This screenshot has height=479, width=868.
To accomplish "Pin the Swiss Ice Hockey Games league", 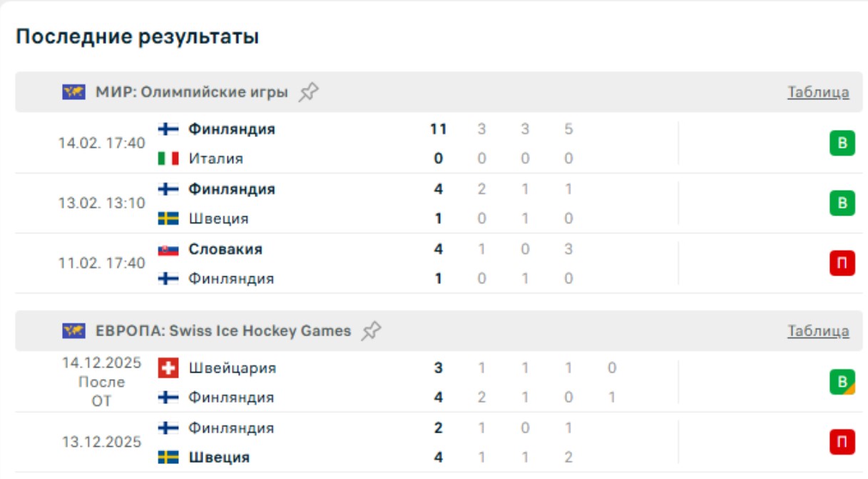I will [x=371, y=331].
